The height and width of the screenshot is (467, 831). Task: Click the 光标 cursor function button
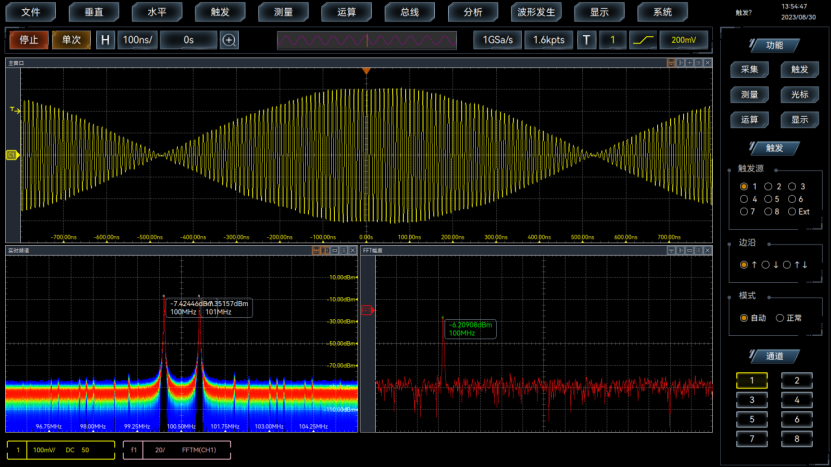click(799, 95)
